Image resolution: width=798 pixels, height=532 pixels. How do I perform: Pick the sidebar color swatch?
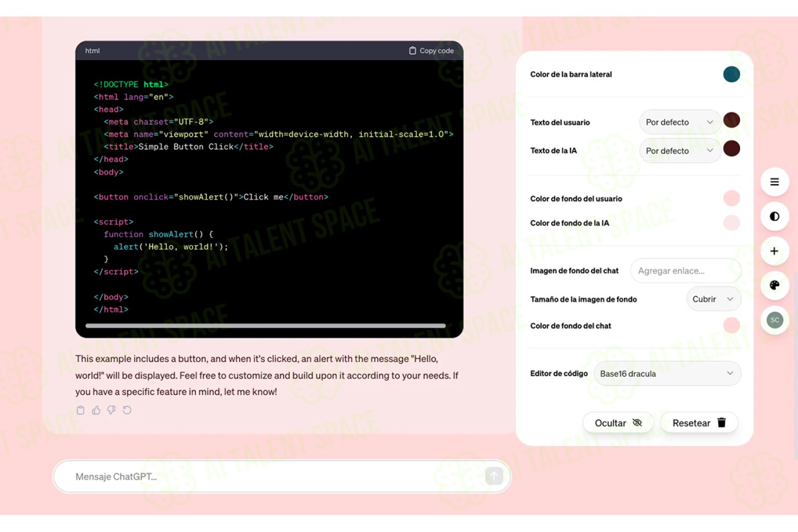(731, 74)
